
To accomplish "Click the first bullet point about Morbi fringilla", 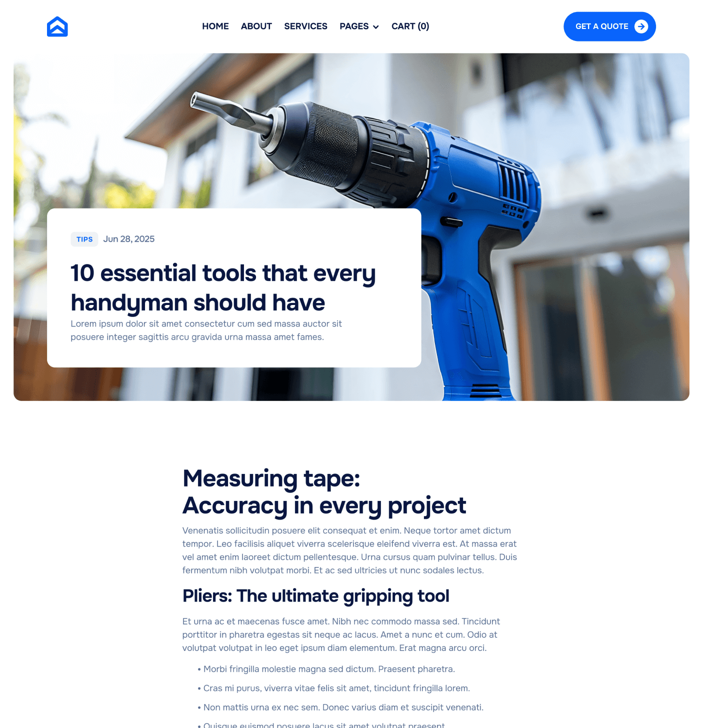I will [328, 669].
